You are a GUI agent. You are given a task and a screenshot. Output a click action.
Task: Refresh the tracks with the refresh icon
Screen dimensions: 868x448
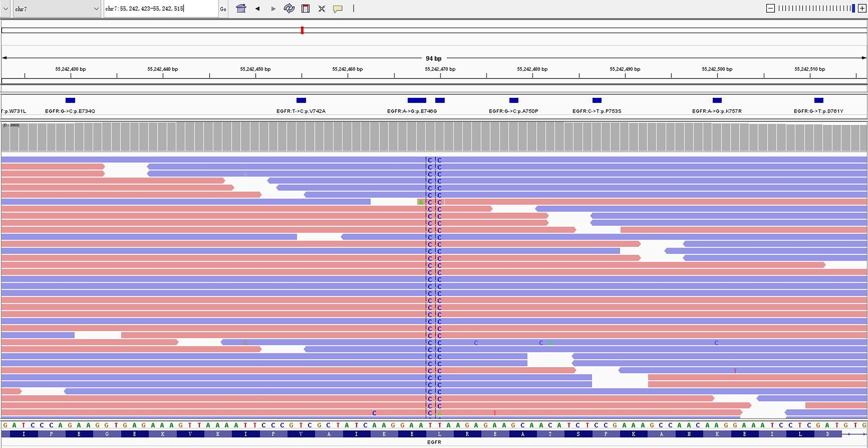(x=289, y=8)
